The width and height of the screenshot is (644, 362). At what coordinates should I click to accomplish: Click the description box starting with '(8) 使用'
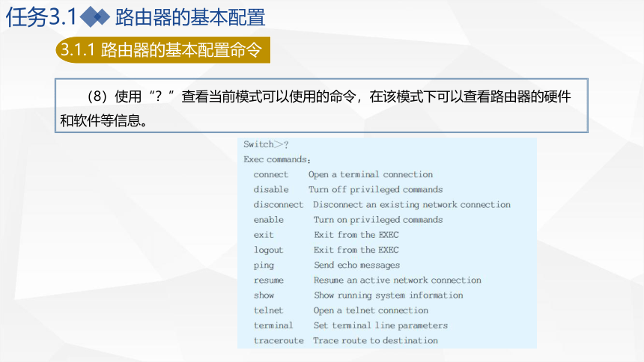(321, 105)
